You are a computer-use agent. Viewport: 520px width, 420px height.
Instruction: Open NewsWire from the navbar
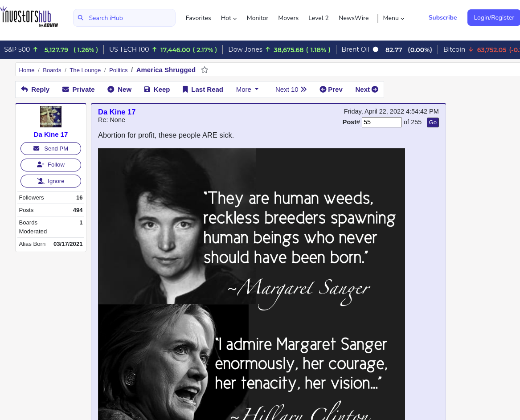point(353,18)
